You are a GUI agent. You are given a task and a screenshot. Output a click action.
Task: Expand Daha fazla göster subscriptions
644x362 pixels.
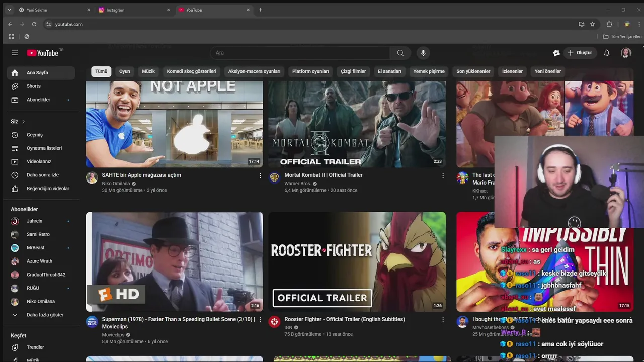[40, 315]
